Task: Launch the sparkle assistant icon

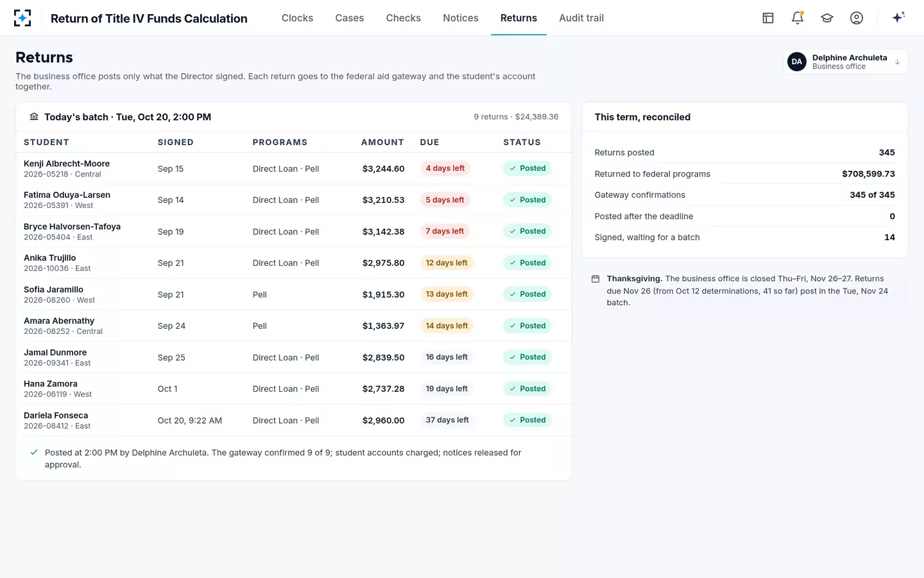Action: 898,17
